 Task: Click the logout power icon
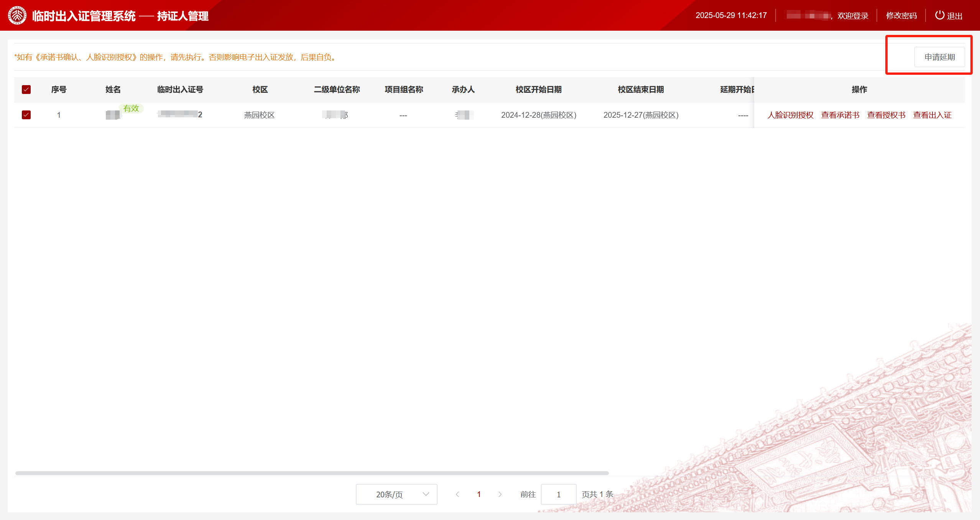coord(939,15)
